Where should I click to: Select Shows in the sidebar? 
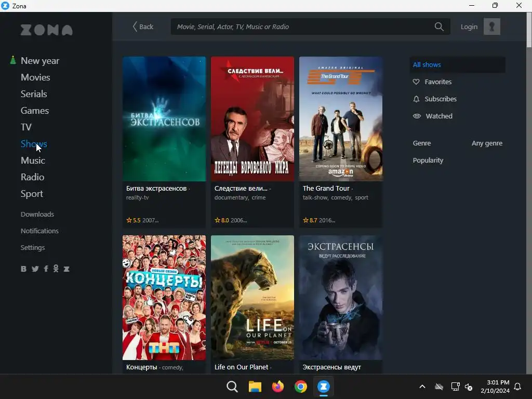pos(34,144)
